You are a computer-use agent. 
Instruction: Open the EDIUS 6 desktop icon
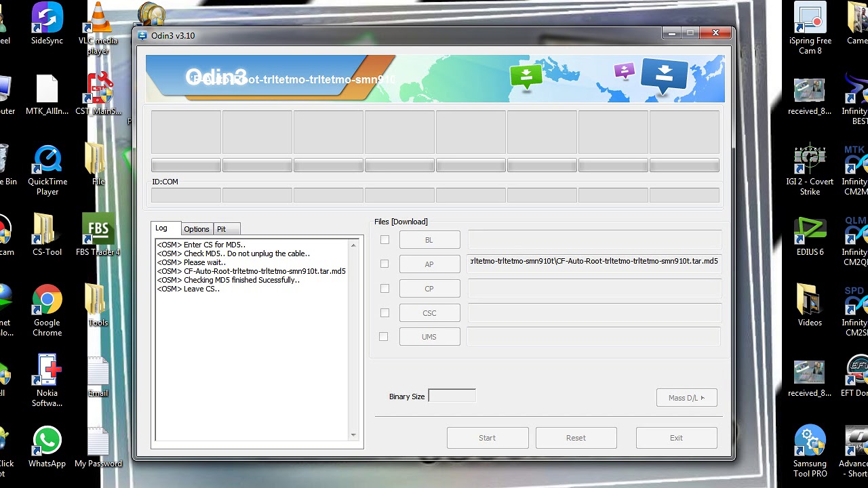tap(810, 235)
